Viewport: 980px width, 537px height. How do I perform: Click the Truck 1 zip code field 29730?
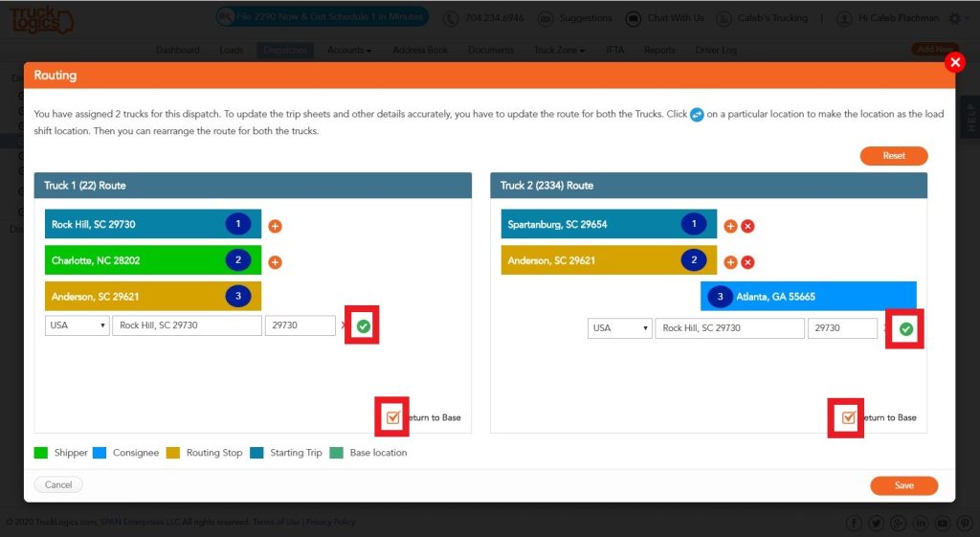coord(300,325)
